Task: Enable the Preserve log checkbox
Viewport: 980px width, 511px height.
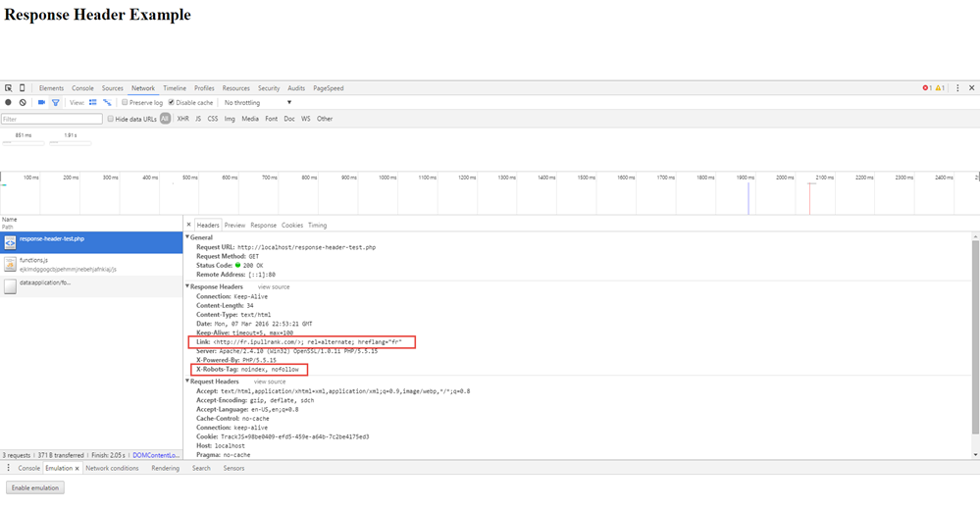Action: pyautogui.click(x=125, y=102)
